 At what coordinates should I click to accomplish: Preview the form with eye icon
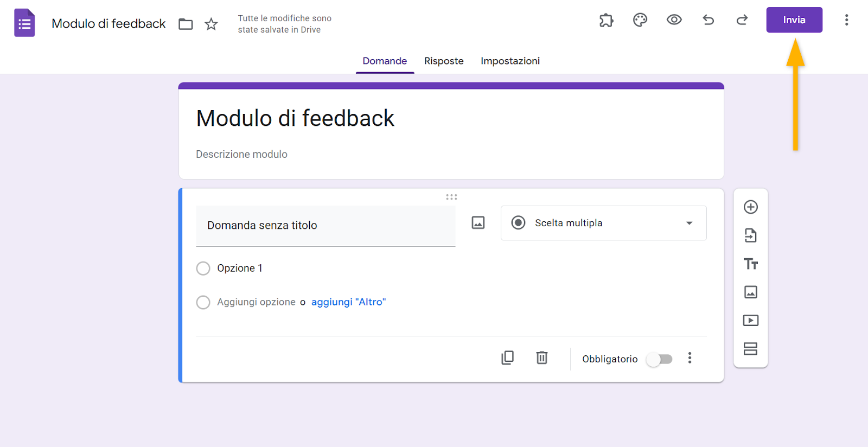(x=674, y=20)
